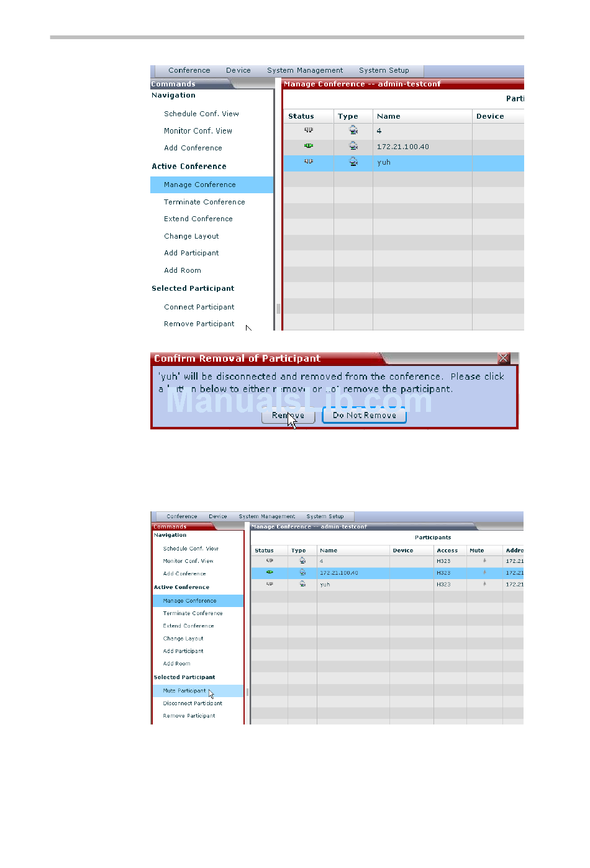Click the mute icon for yuh's row
Viewport: 590px width, 868px height.
(x=484, y=584)
